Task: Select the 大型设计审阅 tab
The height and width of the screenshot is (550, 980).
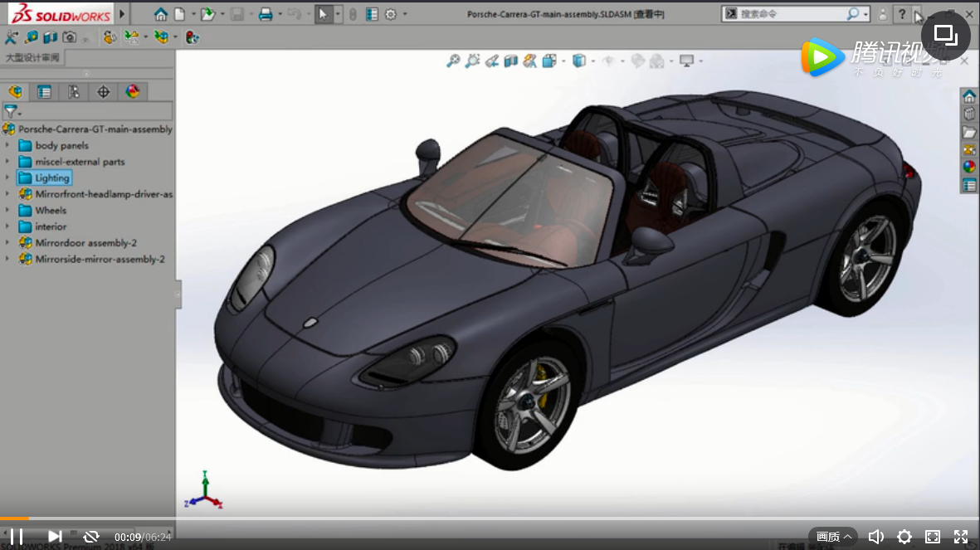Action: point(32,57)
